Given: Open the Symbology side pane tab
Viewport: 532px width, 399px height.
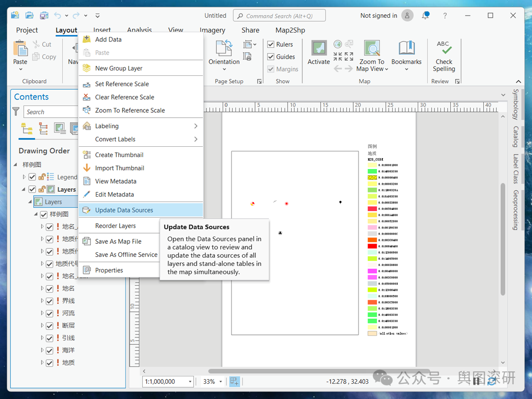Looking at the screenshot, I should click(x=516, y=104).
